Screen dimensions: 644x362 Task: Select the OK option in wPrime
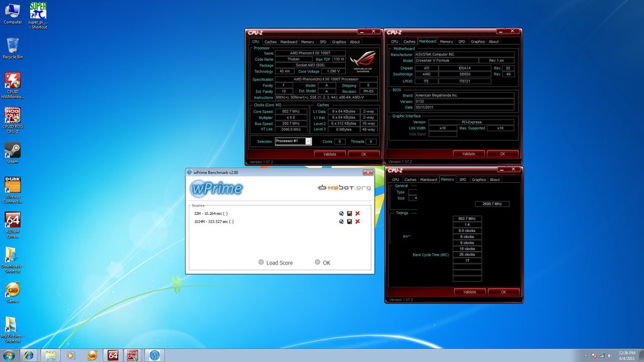tap(323, 263)
